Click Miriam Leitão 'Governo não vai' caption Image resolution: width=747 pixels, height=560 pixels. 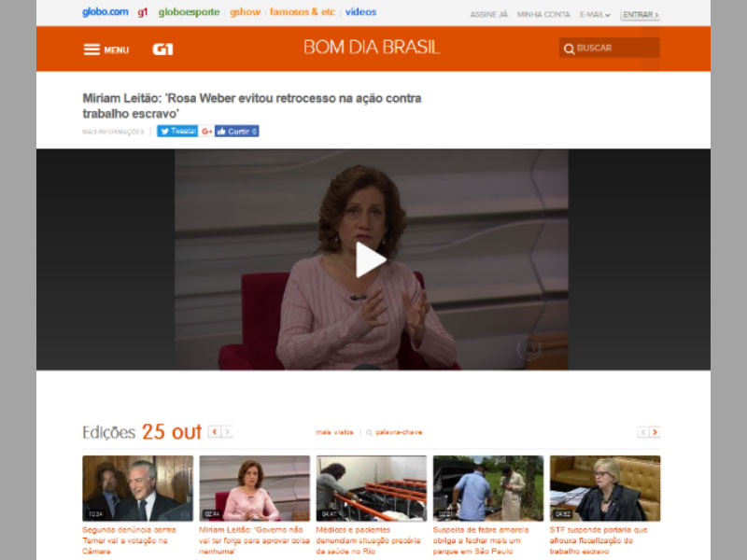pyautogui.click(x=254, y=540)
